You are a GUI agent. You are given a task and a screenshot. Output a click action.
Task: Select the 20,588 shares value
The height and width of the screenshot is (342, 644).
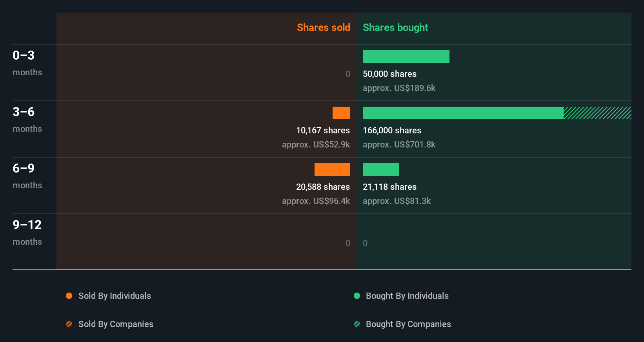click(x=323, y=187)
